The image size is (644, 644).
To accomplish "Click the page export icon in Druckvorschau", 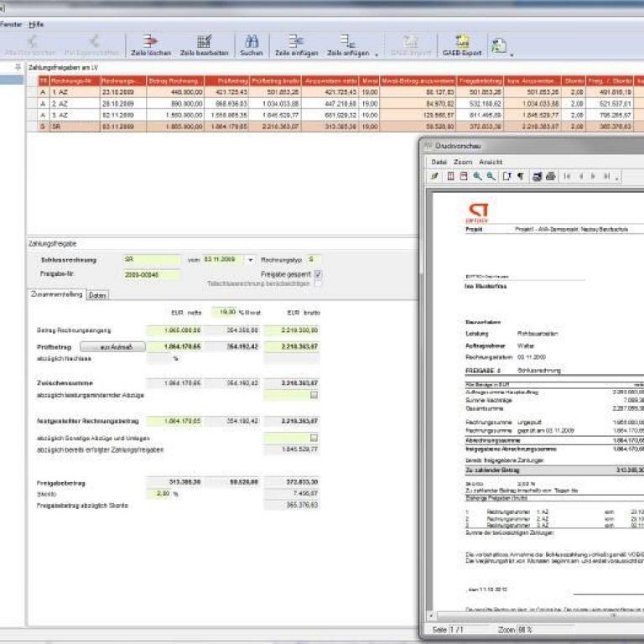I will pyautogui.click(x=507, y=176).
